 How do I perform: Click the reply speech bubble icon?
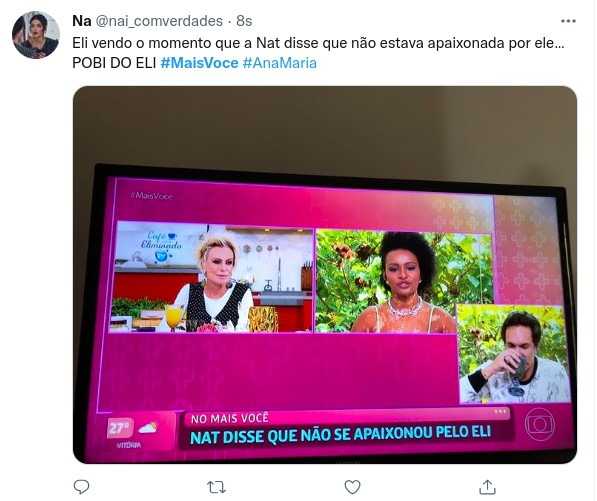coord(81,487)
